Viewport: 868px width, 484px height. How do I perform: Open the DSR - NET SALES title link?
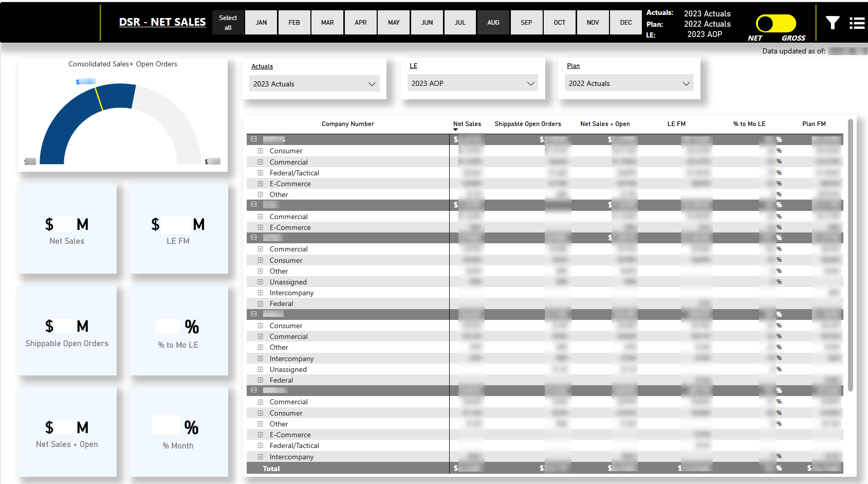(162, 22)
